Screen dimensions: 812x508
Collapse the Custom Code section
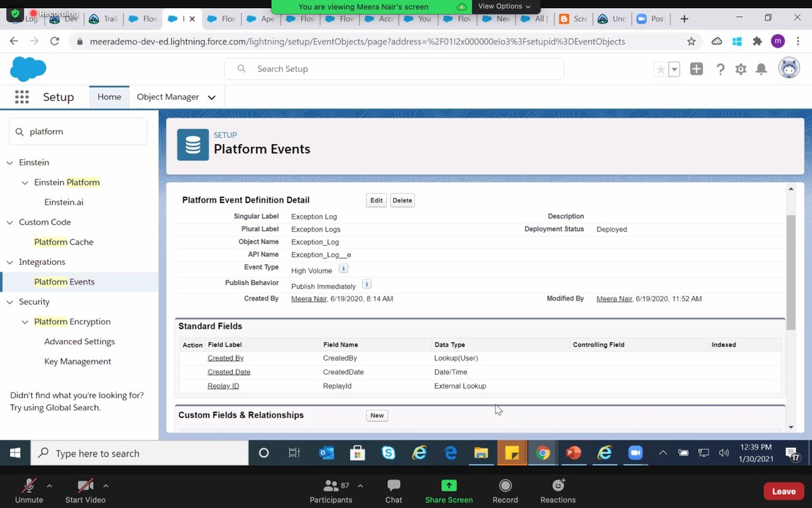10,222
